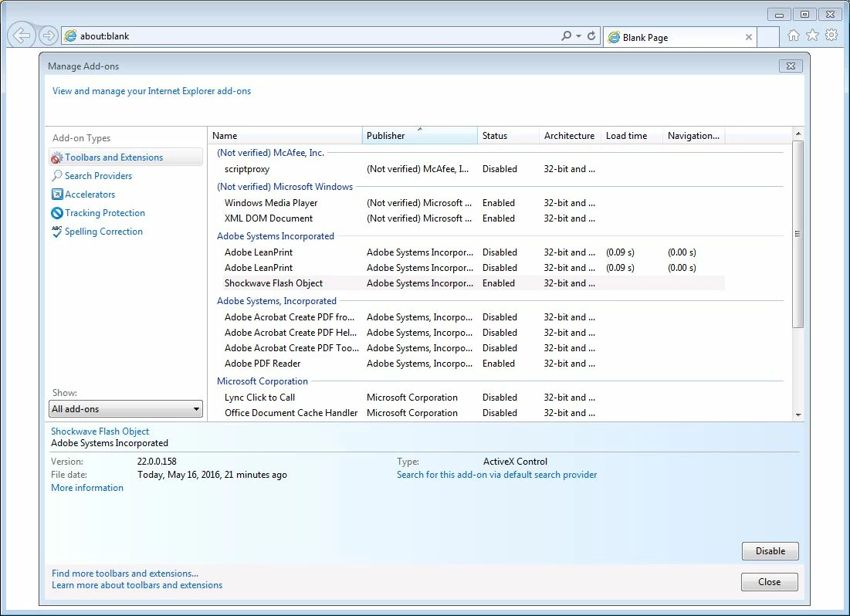Open Favorites star icon
850x616 pixels.
click(812, 36)
